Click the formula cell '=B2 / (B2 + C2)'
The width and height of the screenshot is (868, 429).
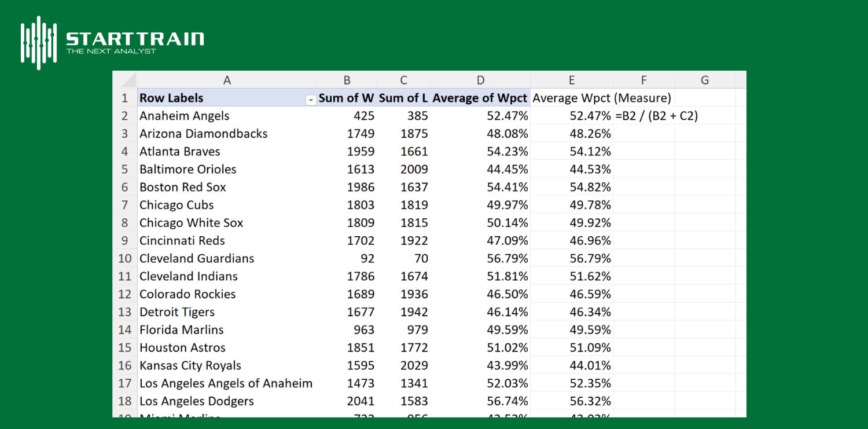click(657, 116)
